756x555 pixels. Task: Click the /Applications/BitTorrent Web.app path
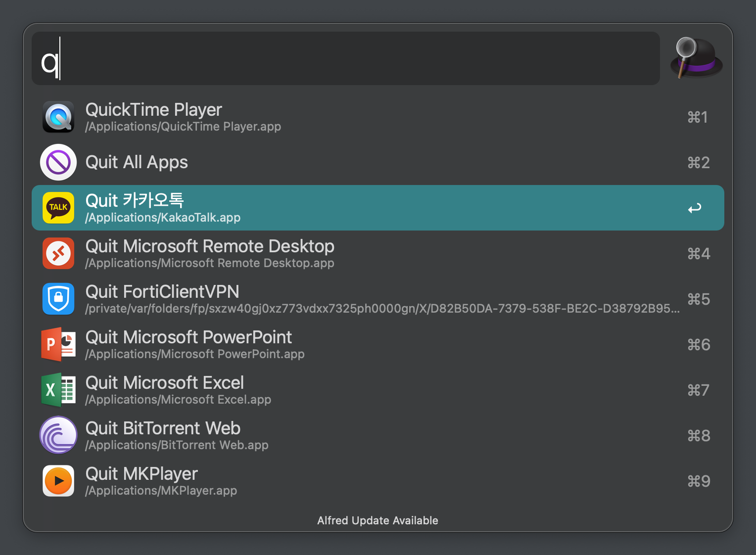point(177,445)
